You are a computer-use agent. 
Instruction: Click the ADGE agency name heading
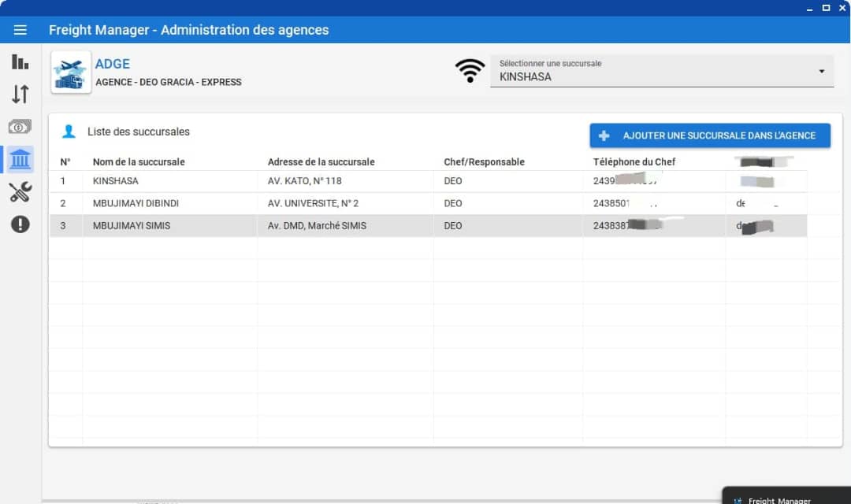pos(113,64)
